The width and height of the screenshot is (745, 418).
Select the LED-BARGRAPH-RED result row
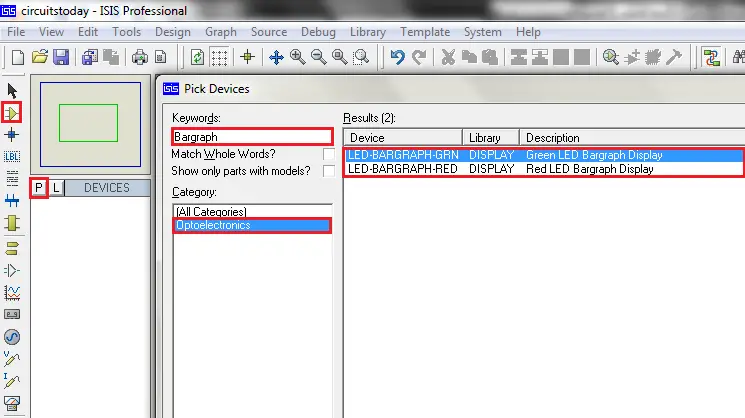coord(544,169)
